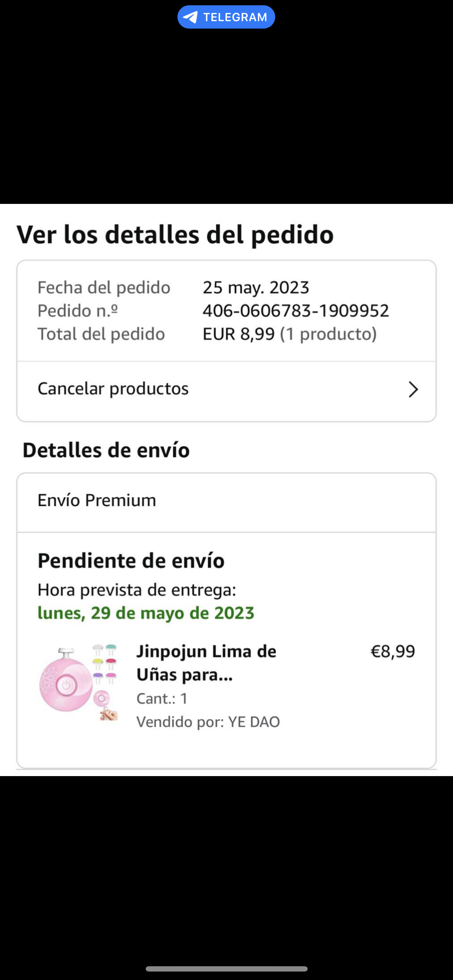Tap the seller name YE DAO
Image resolution: width=453 pixels, height=980 pixels.
point(254,722)
